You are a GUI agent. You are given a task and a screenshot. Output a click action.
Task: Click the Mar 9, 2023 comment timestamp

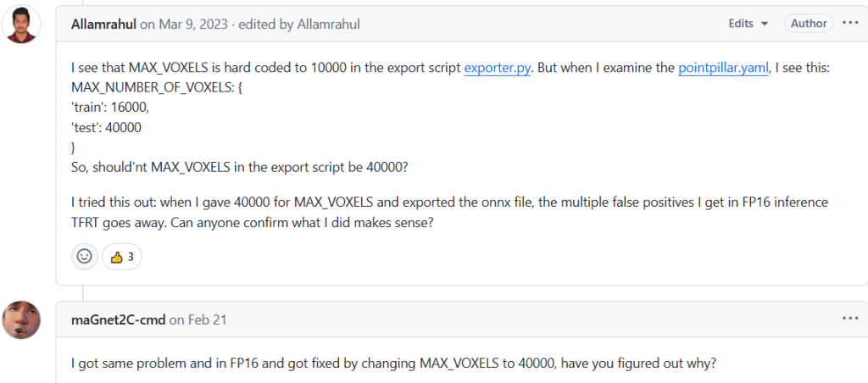tap(192, 24)
